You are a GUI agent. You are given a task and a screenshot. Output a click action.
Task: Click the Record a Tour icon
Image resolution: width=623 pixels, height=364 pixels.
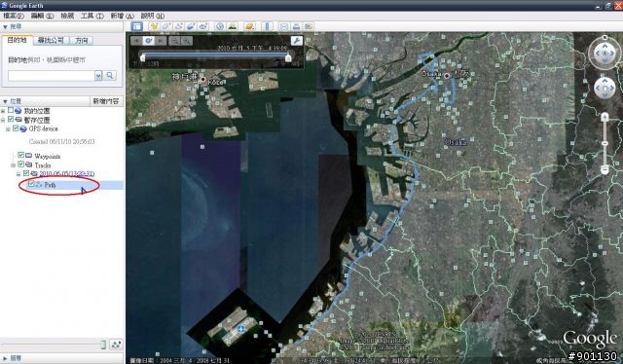tap(203, 26)
